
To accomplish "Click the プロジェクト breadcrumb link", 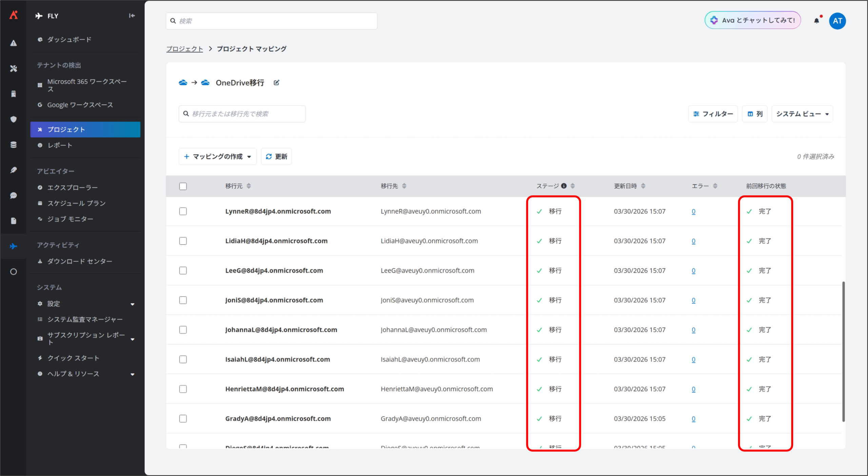I will point(184,49).
